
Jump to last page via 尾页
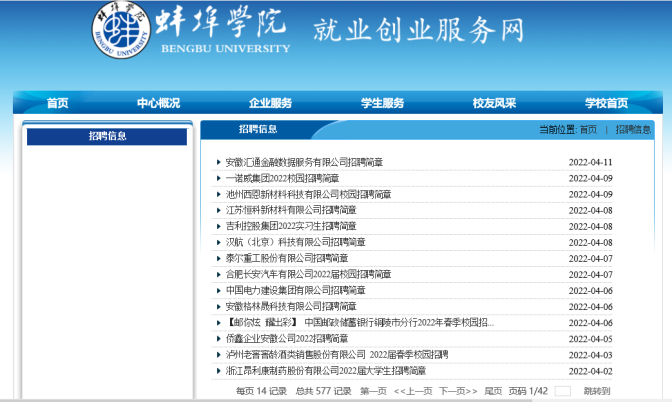(x=493, y=390)
